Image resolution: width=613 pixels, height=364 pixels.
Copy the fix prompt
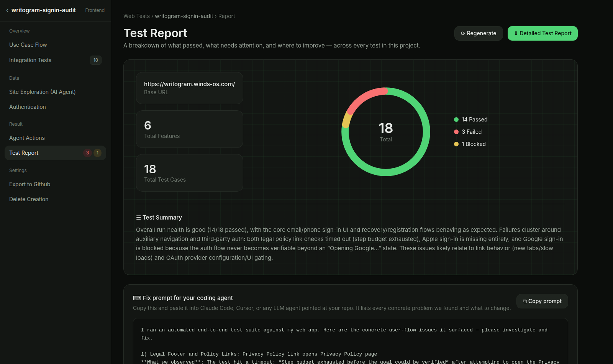pyautogui.click(x=542, y=301)
